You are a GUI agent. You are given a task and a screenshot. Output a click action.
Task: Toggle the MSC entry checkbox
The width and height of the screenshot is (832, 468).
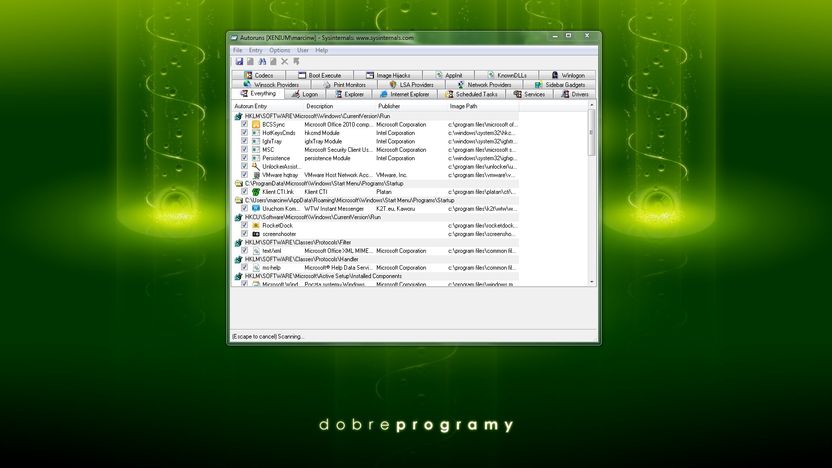click(x=245, y=150)
